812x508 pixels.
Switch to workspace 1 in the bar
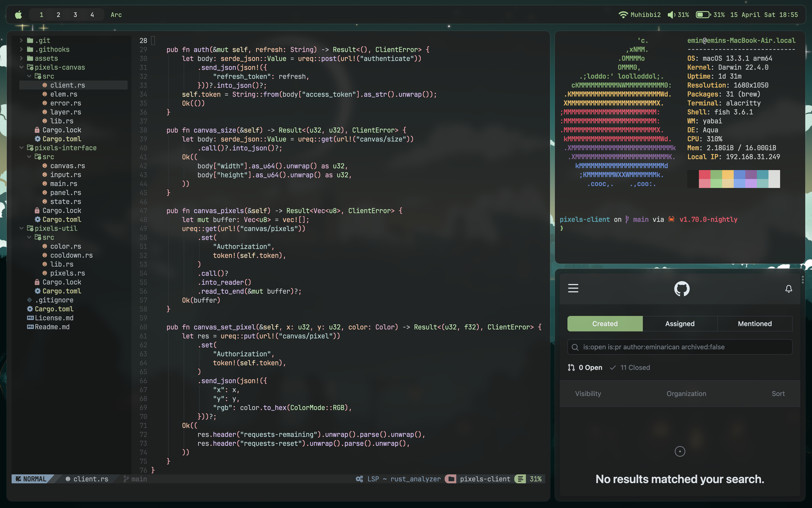41,15
